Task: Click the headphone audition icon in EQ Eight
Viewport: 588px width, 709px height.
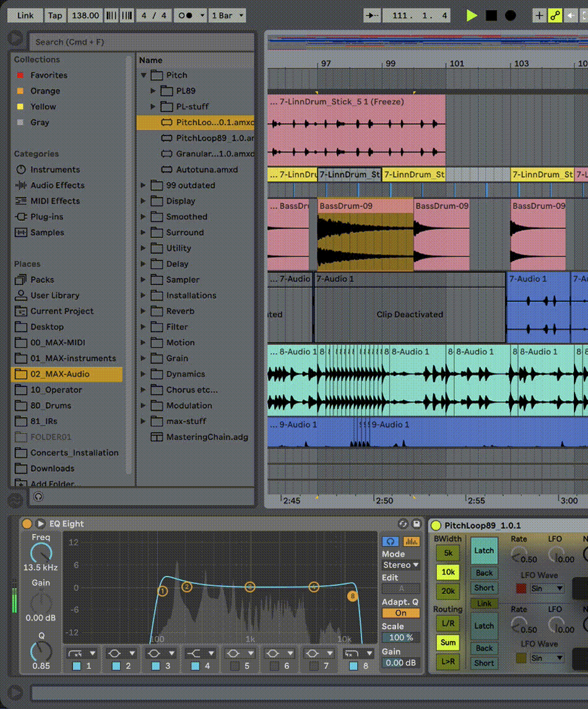Action: point(391,541)
